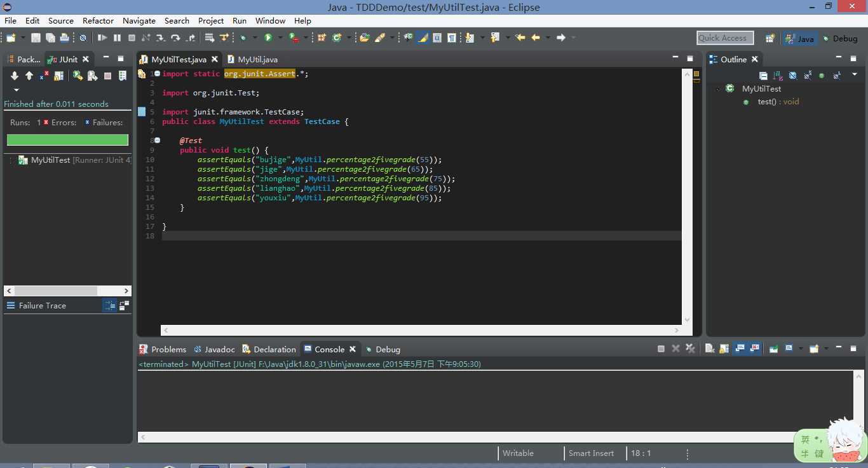The height and width of the screenshot is (468, 868).
Task: Toggle Console Scroll Lock icon
Action: [x=724, y=348]
